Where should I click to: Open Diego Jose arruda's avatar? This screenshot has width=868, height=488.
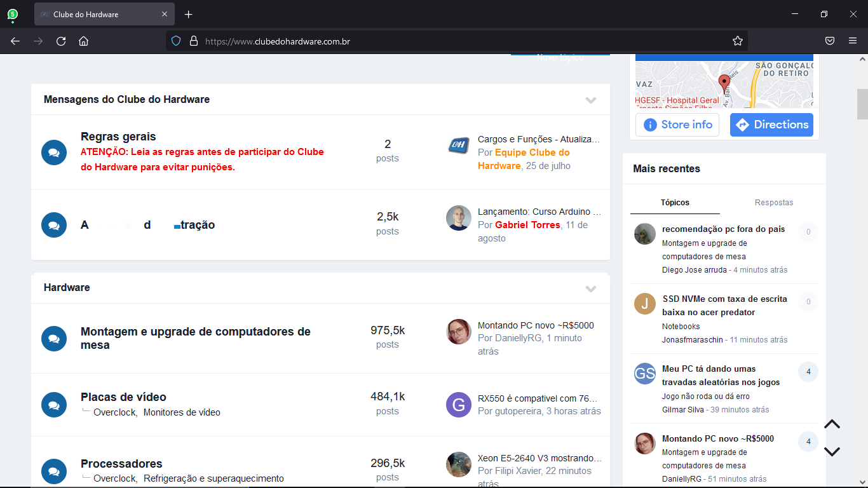point(645,234)
